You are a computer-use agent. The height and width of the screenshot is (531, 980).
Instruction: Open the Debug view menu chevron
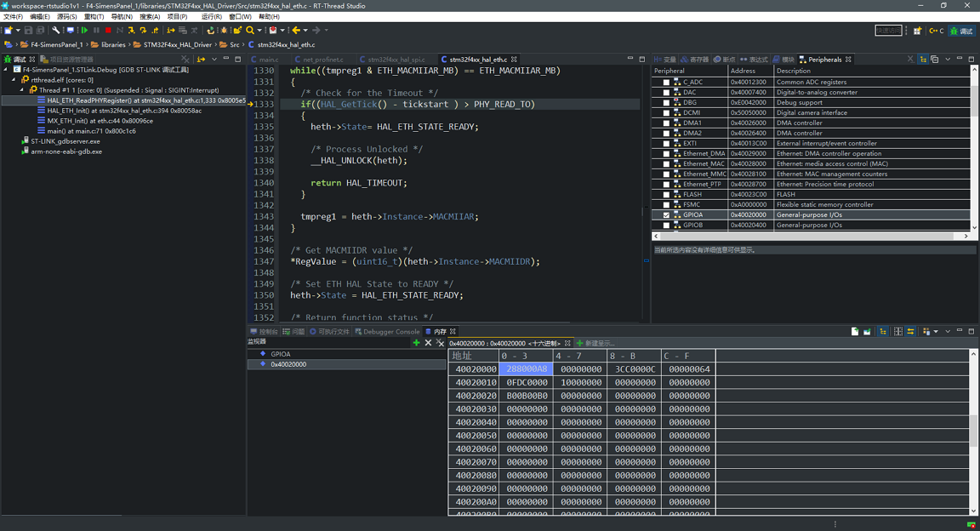(x=214, y=60)
